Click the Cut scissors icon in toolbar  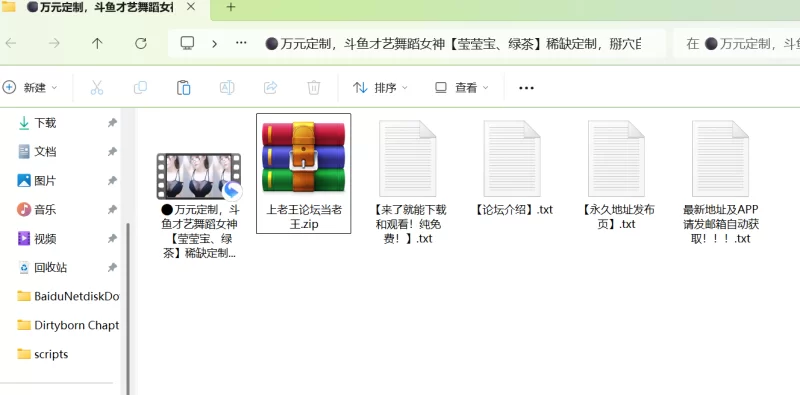pos(96,88)
